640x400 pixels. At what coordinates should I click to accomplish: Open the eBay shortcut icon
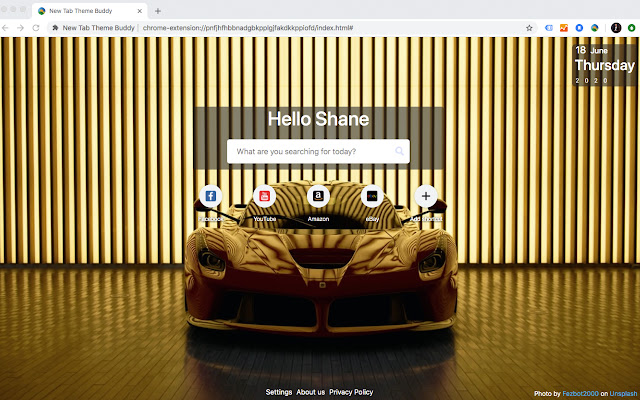coord(372,196)
